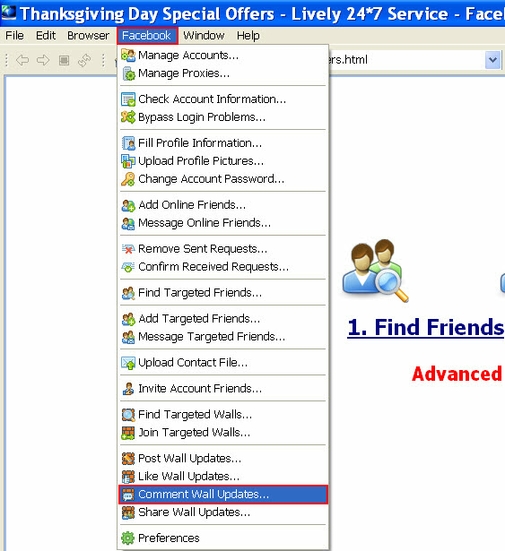
Task: Choose Change Account Password... entry
Action: [x=223, y=179]
